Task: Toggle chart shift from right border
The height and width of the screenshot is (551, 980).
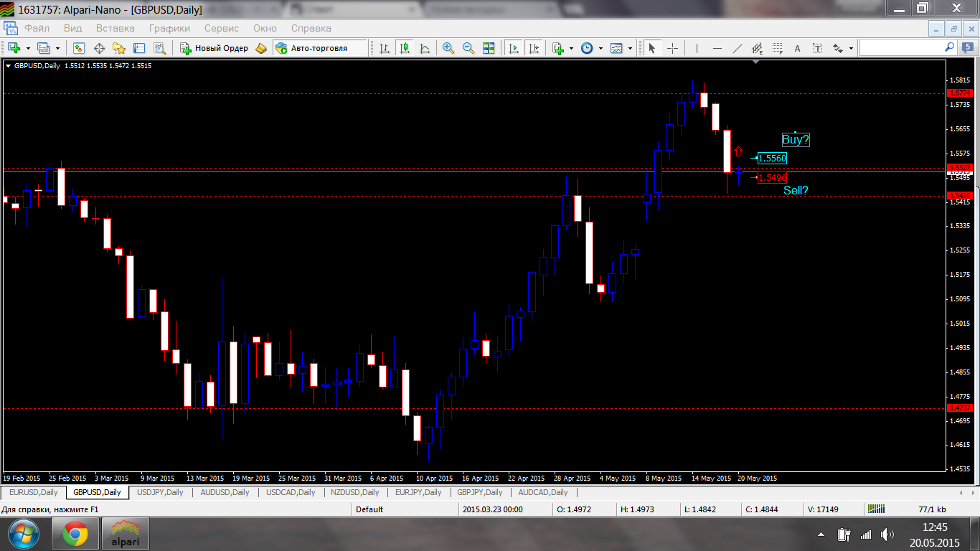Action: coord(533,48)
